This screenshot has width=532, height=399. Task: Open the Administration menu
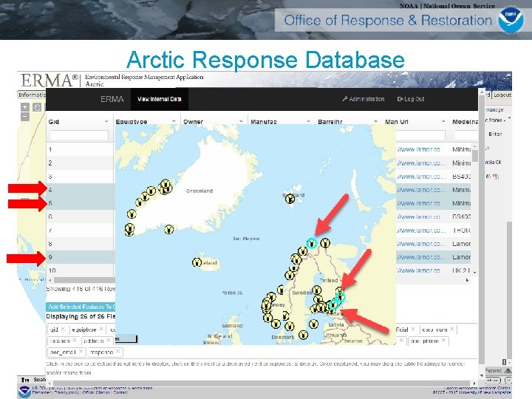(x=364, y=99)
